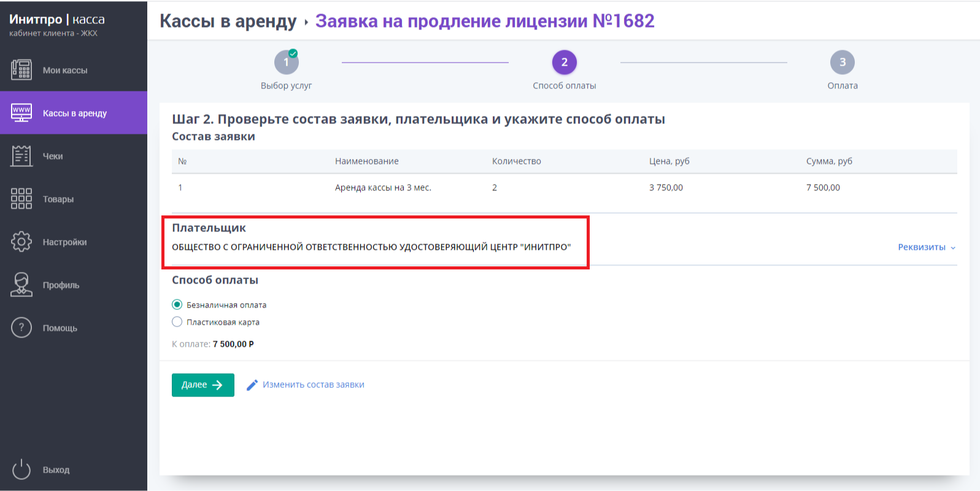Click the person icon for Профиль
980x491 pixels.
coord(21,285)
